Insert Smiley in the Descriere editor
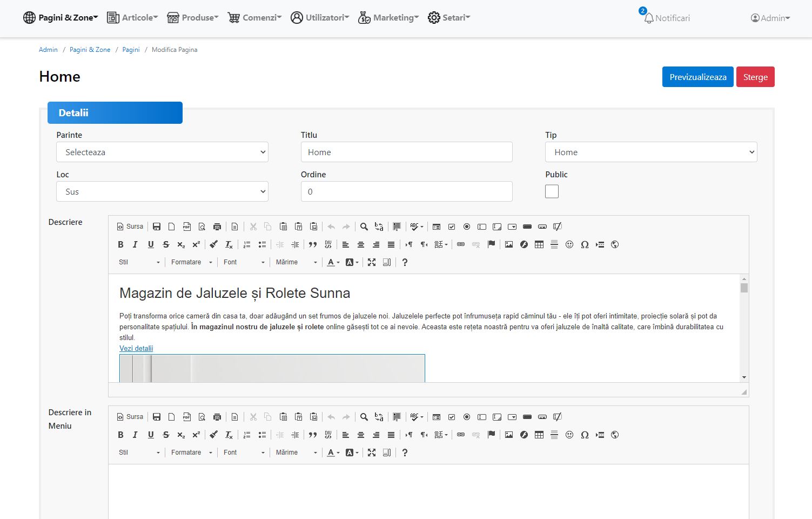 (569, 244)
